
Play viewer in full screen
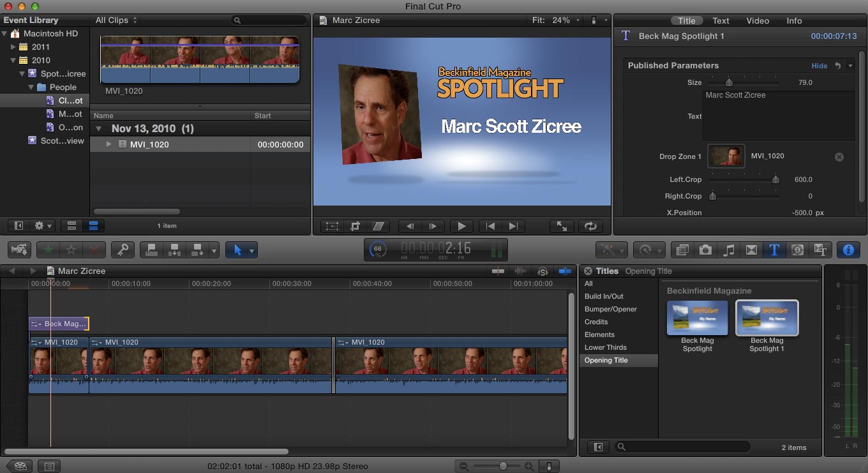562,226
